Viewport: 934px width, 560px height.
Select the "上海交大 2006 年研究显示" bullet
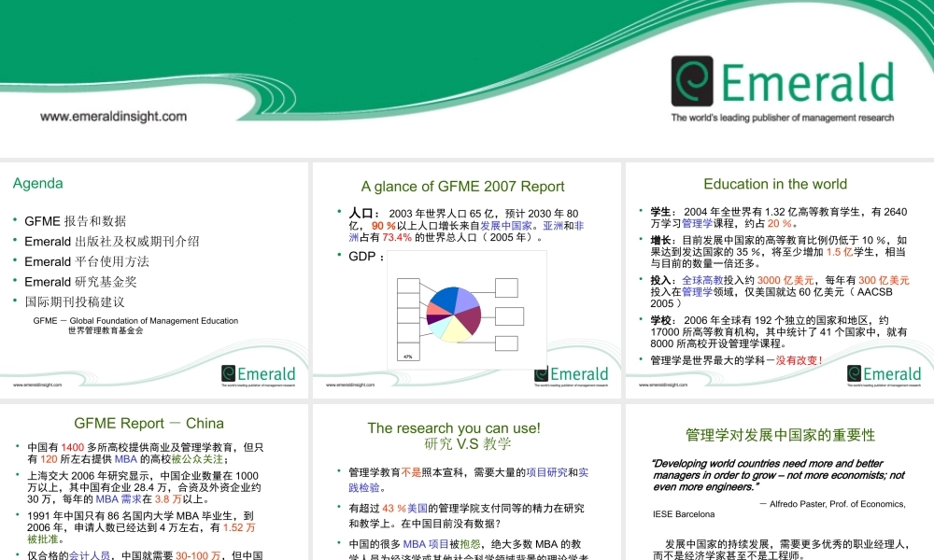[x=144, y=487]
